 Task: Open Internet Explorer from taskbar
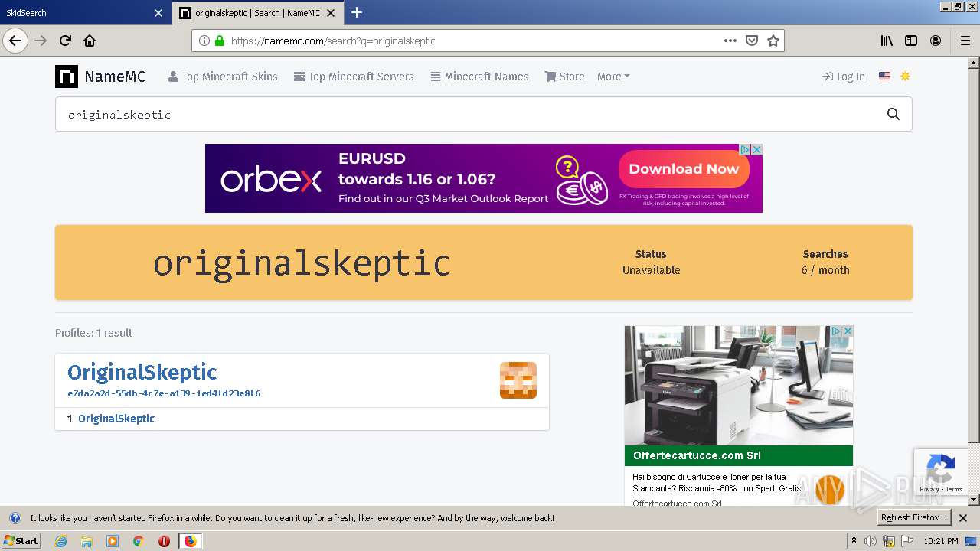coord(60,541)
